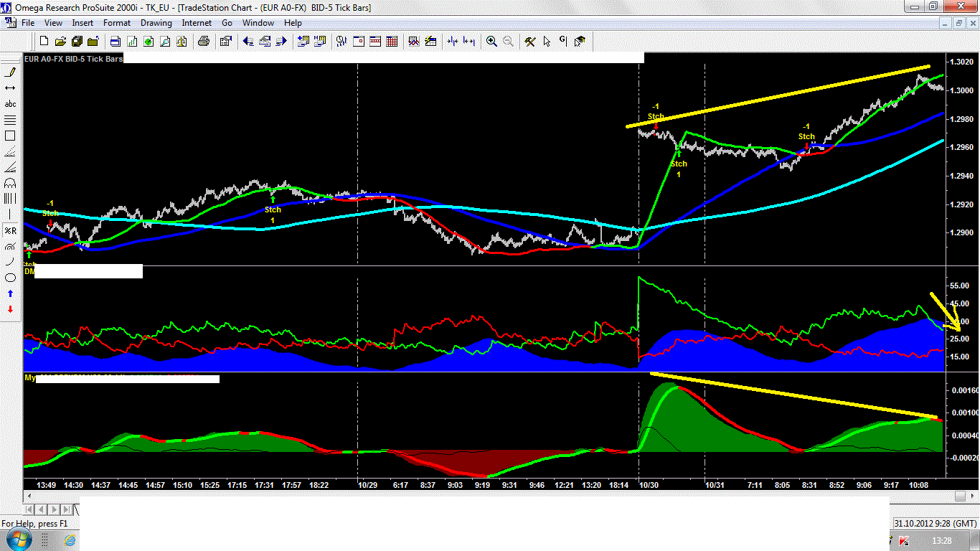Click the horizontal chart scrollbar left arrow
980x551 pixels.
(x=29, y=496)
